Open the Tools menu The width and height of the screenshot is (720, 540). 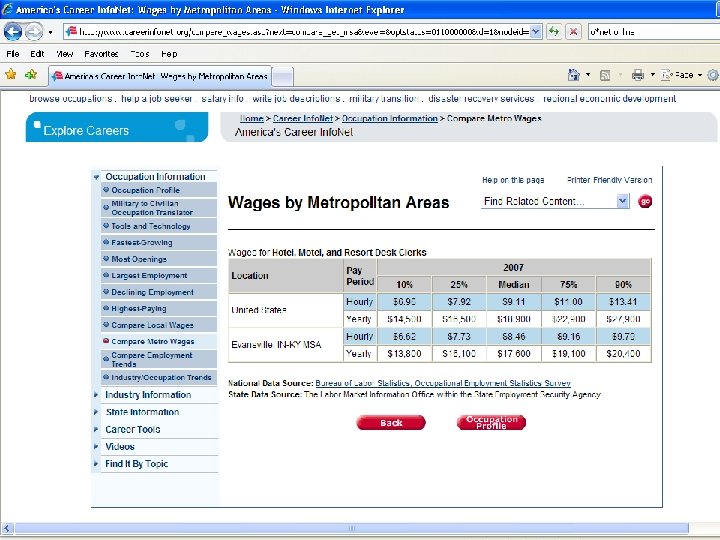[140, 54]
